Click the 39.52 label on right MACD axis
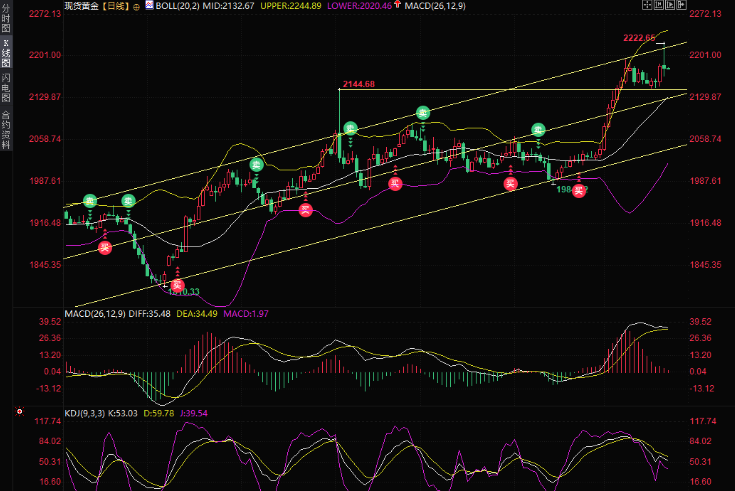Viewport: 735px width, 491px height. [x=700, y=322]
